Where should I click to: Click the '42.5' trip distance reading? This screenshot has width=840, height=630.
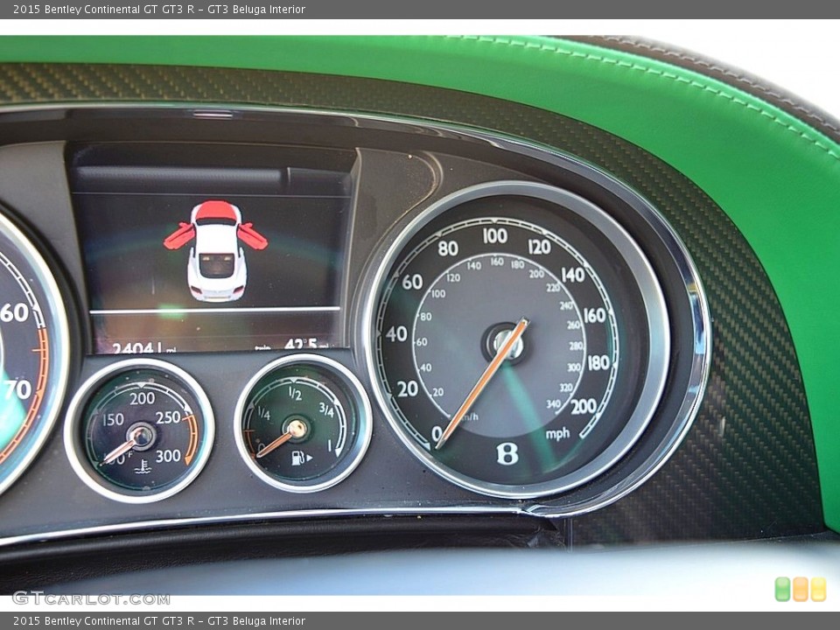(300, 344)
